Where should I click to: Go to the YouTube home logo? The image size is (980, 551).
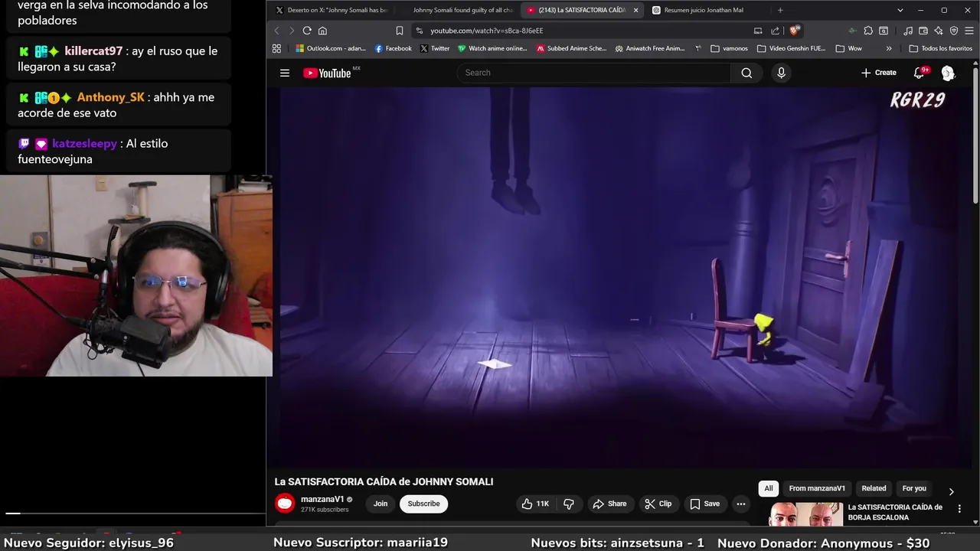(x=327, y=73)
